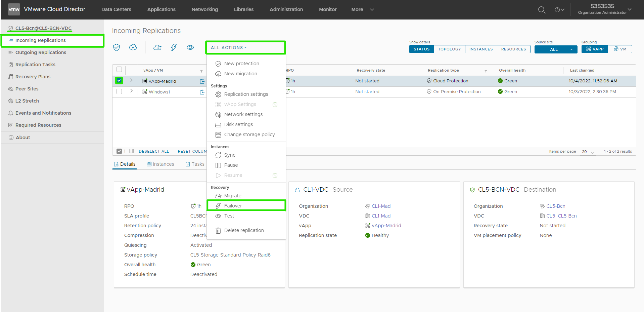Show RESOURCES details

point(513,49)
